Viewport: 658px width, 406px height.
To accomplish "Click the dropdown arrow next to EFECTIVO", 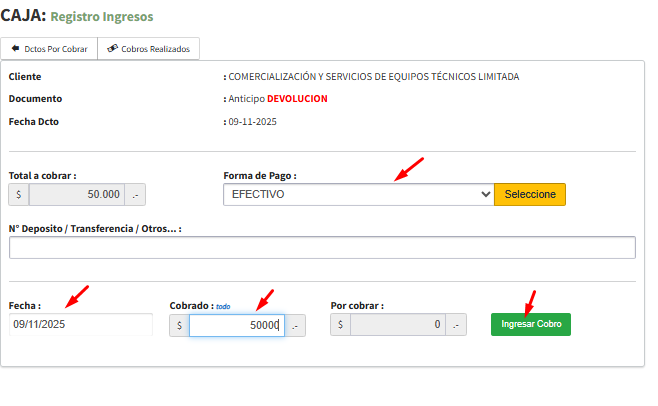I will click(x=485, y=194).
